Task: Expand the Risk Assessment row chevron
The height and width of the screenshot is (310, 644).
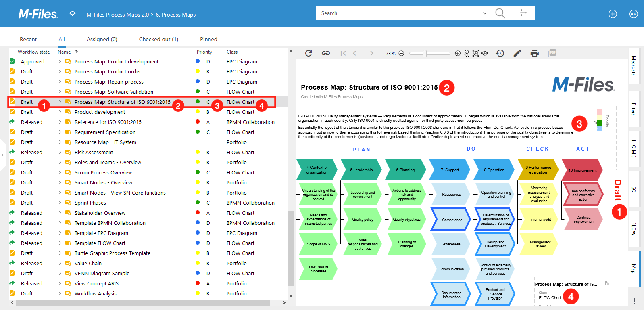Action: (60, 152)
